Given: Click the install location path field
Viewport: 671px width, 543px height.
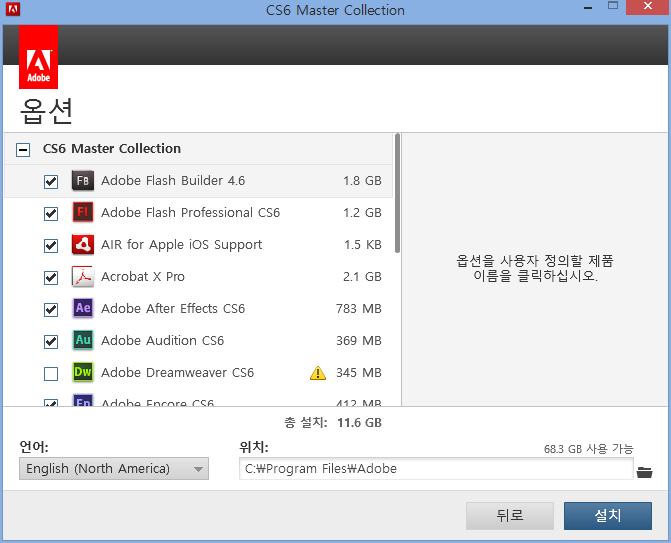Looking at the screenshot, I should pyautogui.click(x=436, y=469).
